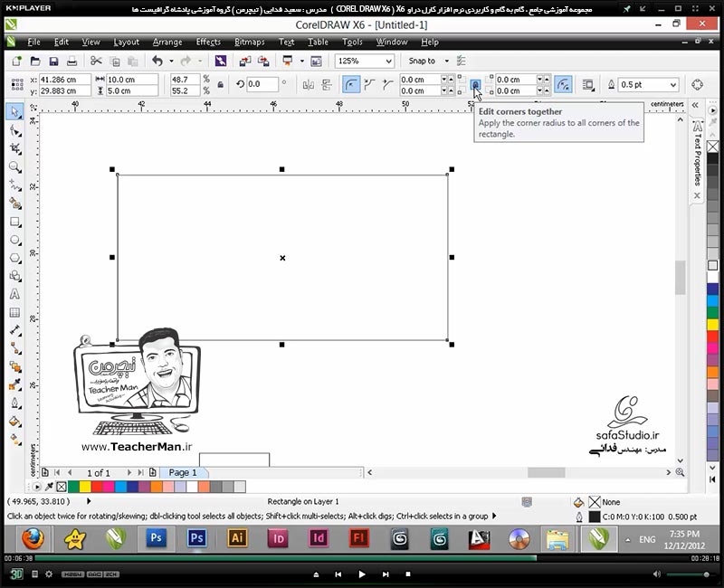Click the Open folder icon
This screenshot has width=724, height=588.
(35, 61)
